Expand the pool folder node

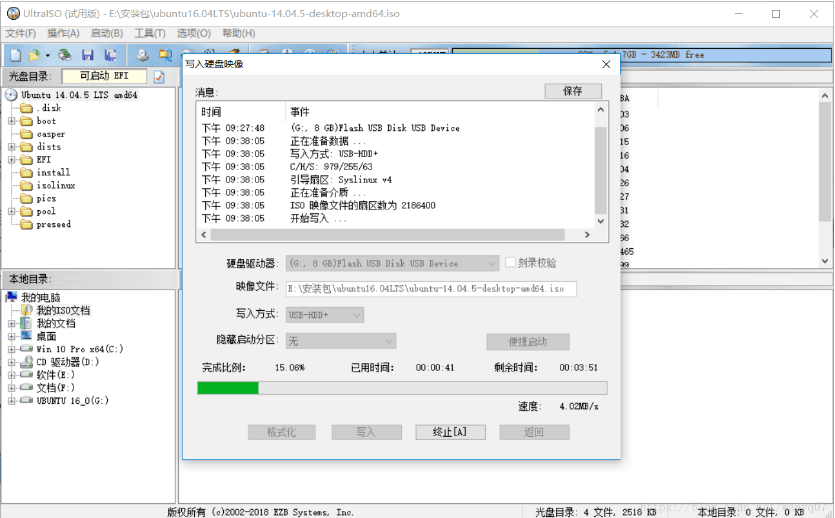pos(11,211)
